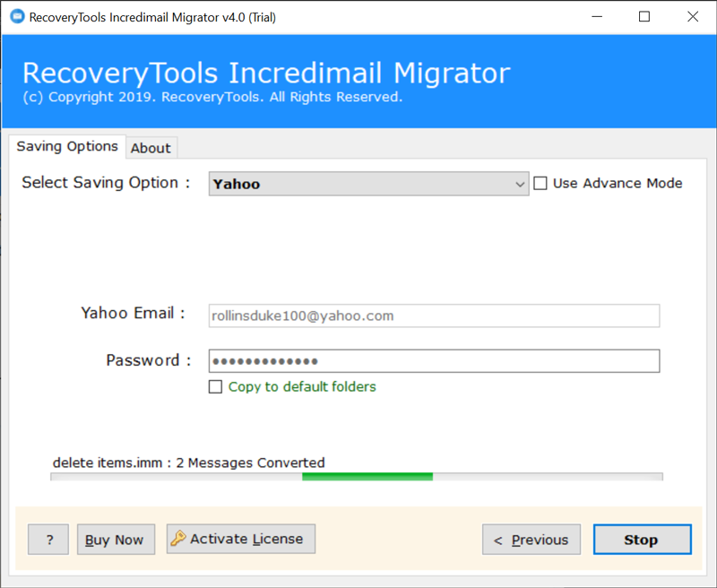Click the 'Select Saving Option :' label
This screenshot has width=717, height=588.
(x=106, y=183)
